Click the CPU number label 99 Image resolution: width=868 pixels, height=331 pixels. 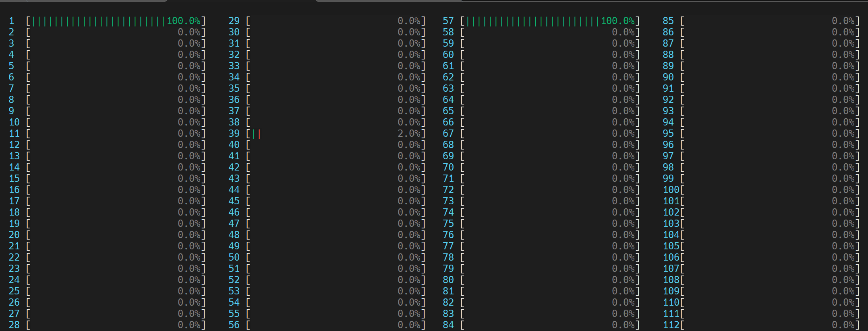tap(668, 179)
